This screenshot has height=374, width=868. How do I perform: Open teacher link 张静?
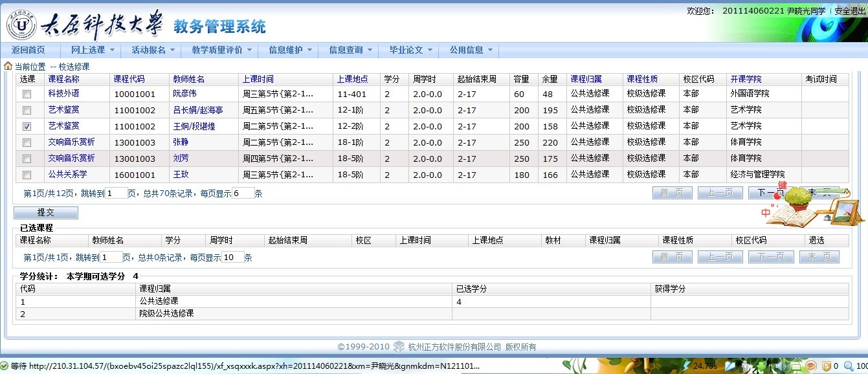pos(181,142)
